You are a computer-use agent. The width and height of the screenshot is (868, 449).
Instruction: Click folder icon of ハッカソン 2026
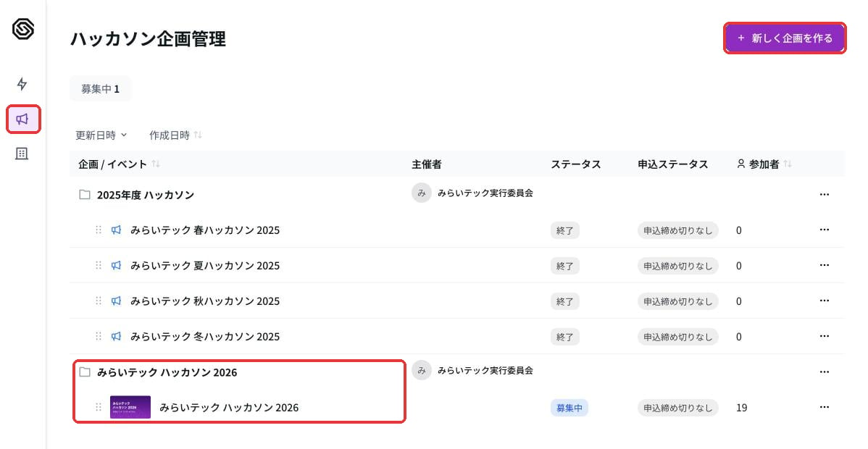(x=84, y=372)
